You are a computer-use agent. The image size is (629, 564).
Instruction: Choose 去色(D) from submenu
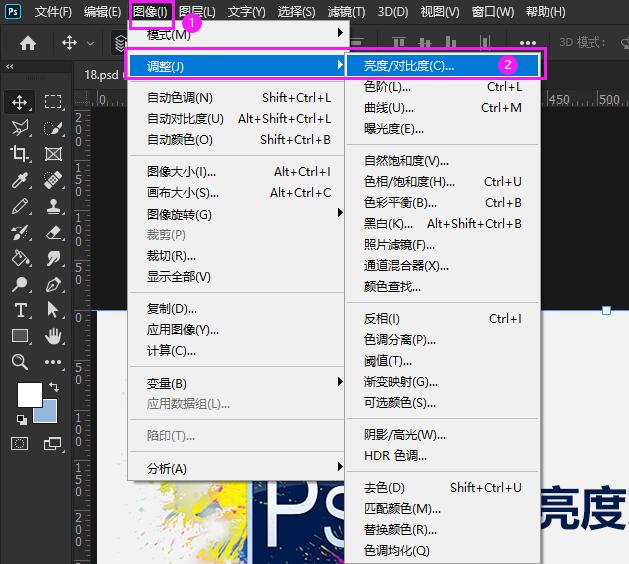coord(442,488)
